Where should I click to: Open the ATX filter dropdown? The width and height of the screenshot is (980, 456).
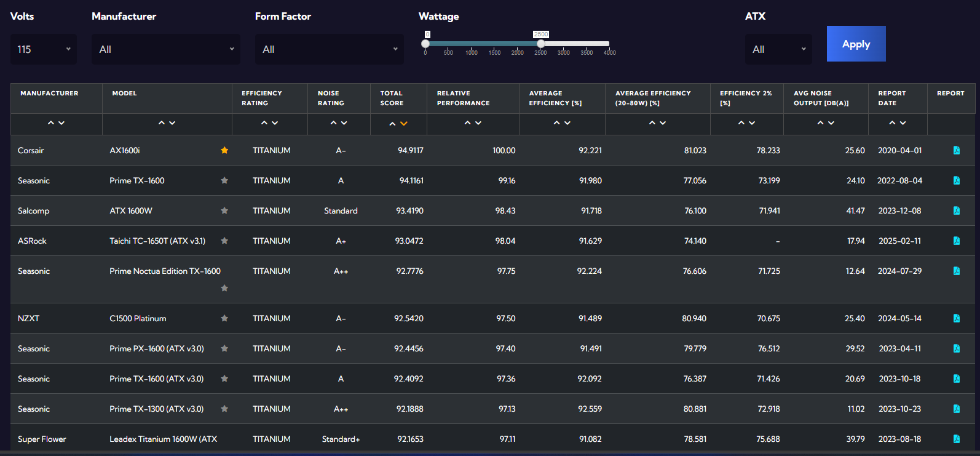[778, 49]
